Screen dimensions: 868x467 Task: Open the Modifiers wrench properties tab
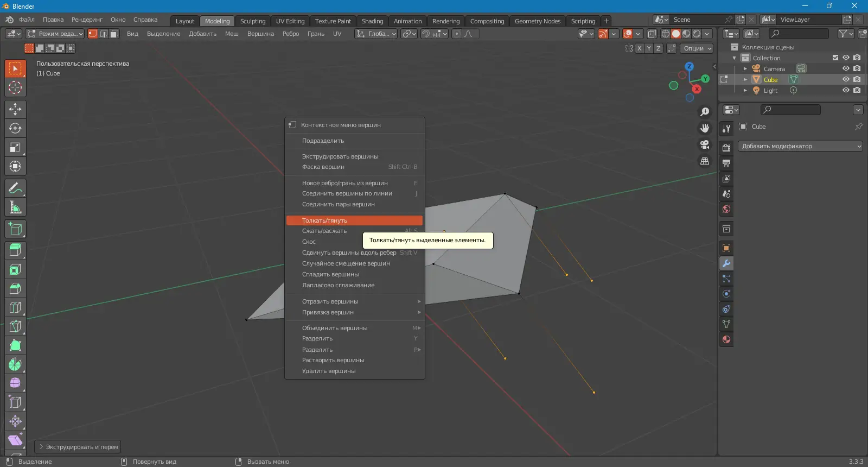[x=726, y=263]
